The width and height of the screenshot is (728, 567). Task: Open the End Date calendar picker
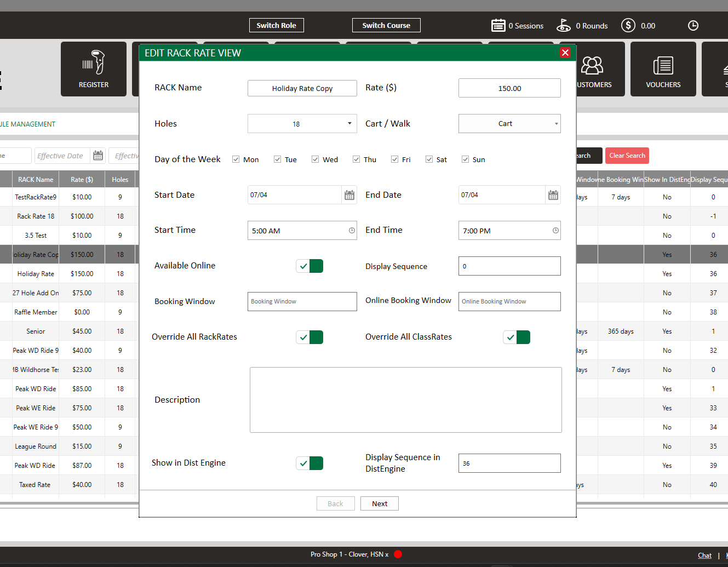point(553,195)
